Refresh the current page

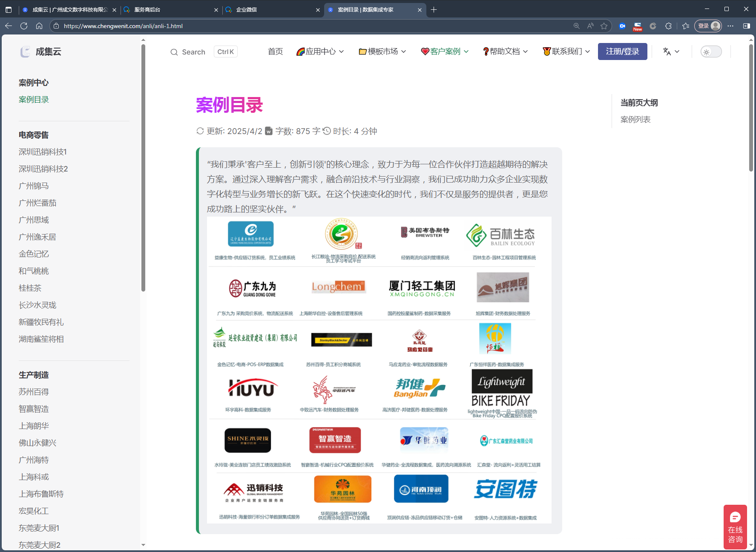[24, 26]
